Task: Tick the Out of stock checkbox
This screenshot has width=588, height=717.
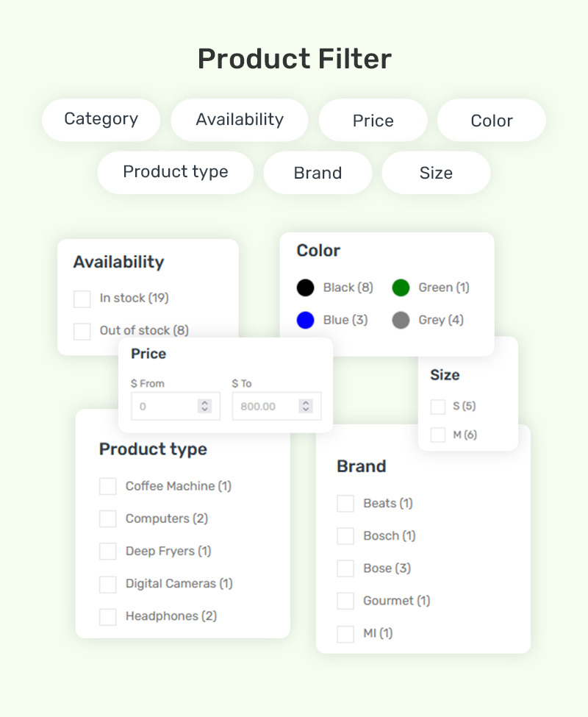Action: click(82, 331)
